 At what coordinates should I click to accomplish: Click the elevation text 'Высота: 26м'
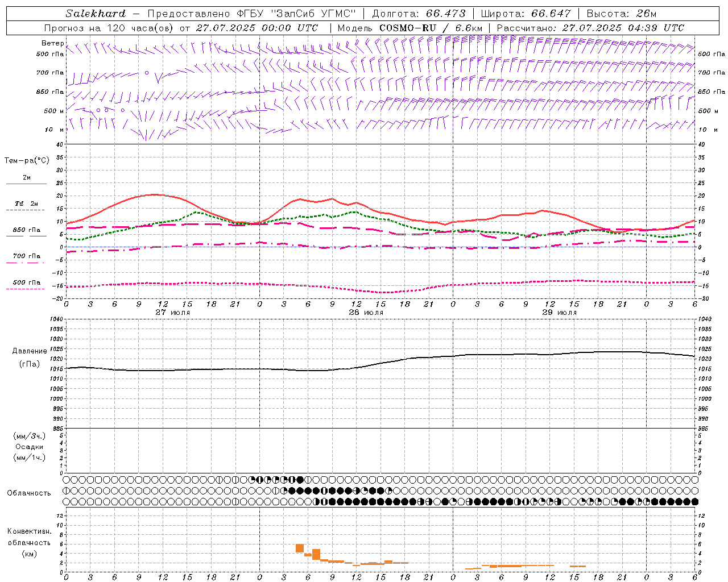(622, 14)
